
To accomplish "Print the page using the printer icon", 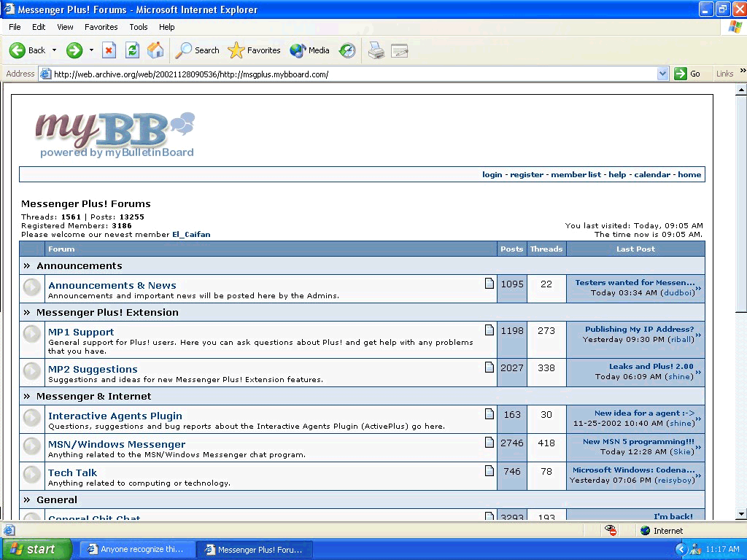I will [376, 50].
